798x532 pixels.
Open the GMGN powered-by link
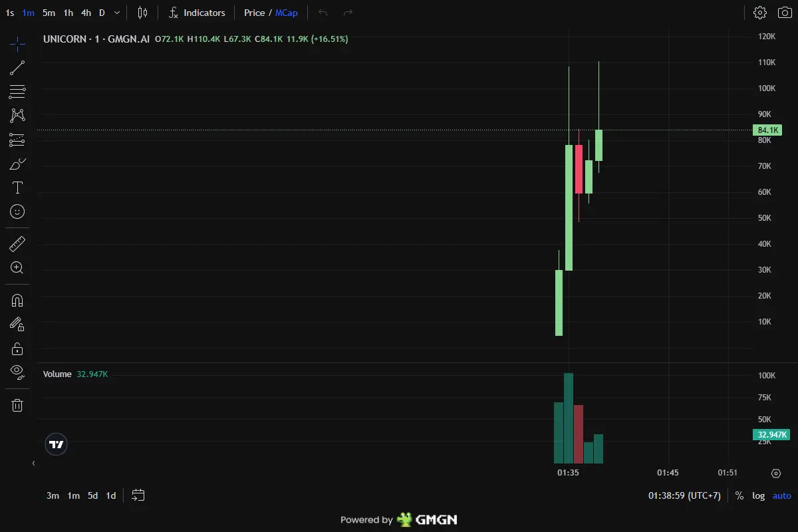(399, 519)
